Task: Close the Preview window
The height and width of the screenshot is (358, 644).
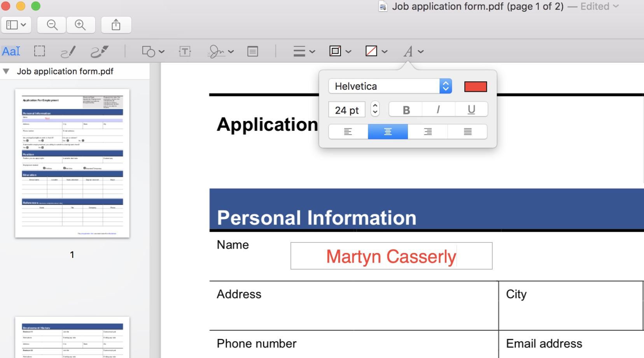Action: pyautogui.click(x=5, y=6)
